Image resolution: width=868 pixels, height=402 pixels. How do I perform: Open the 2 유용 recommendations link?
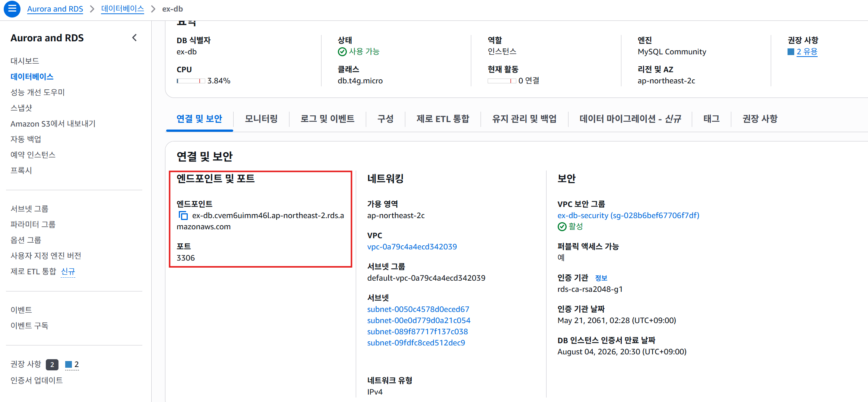click(807, 52)
